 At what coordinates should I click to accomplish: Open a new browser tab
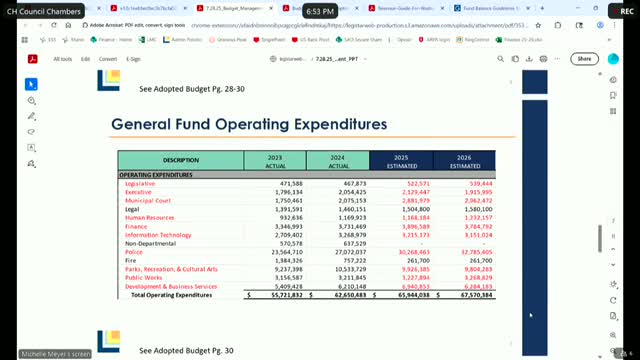(x=542, y=8)
